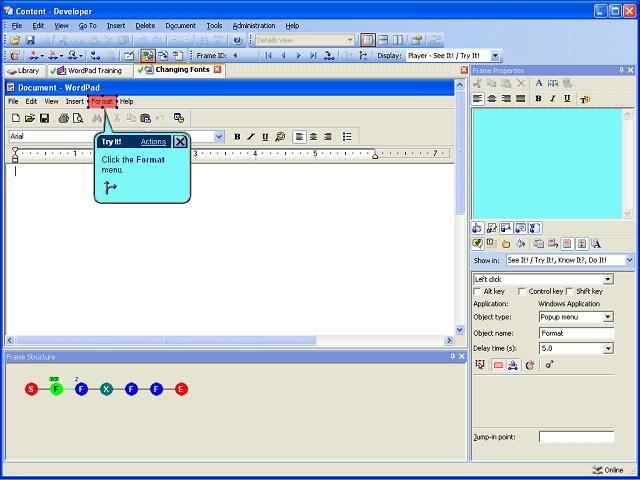Click the highlighted Format menu in WordPad
The image size is (640, 480).
tap(102, 102)
